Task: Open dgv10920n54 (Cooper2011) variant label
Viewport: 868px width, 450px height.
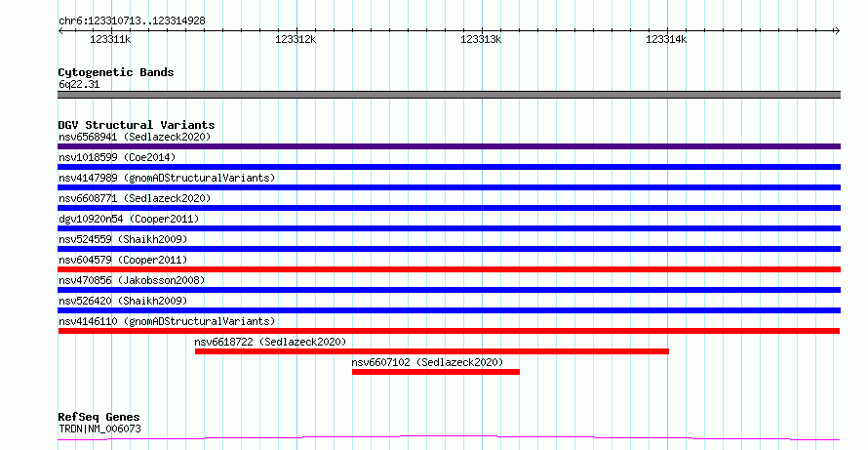Action: tap(129, 219)
